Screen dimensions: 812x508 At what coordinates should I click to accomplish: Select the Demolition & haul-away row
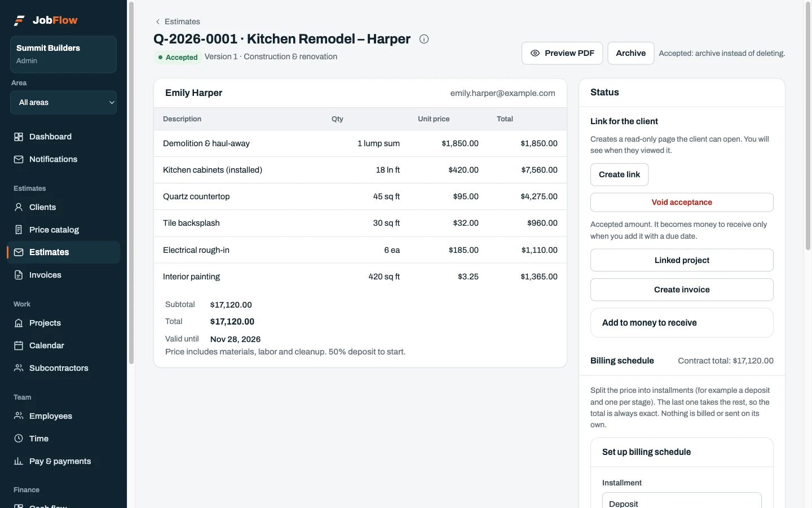[x=360, y=143]
